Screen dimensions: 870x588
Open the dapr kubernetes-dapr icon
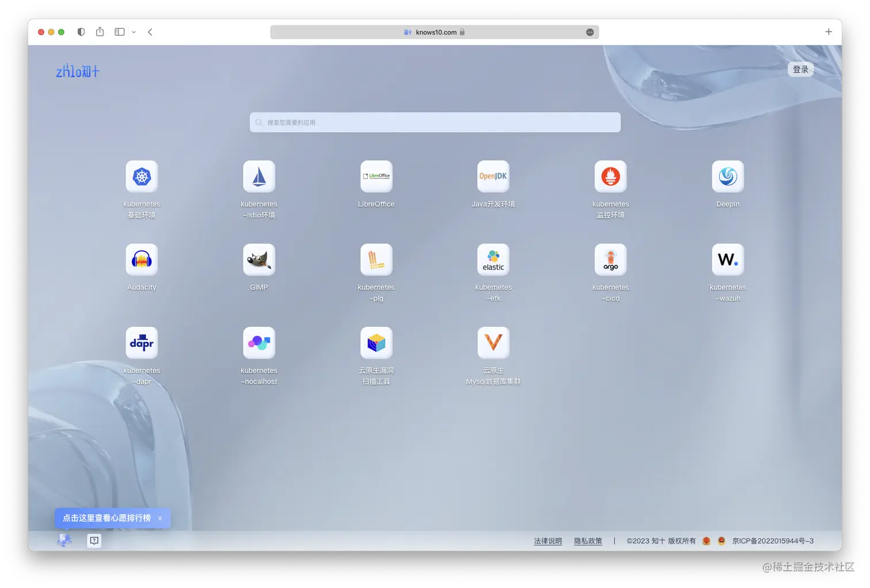tap(142, 343)
